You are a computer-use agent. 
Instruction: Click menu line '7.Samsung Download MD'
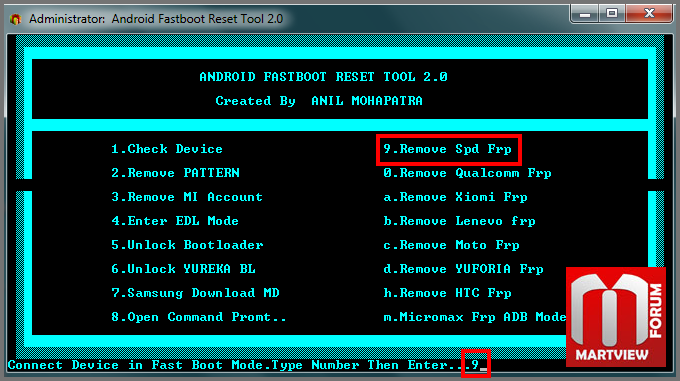point(195,293)
